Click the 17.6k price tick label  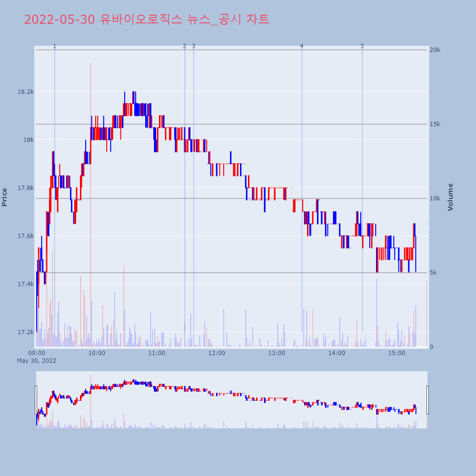(x=26, y=236)
